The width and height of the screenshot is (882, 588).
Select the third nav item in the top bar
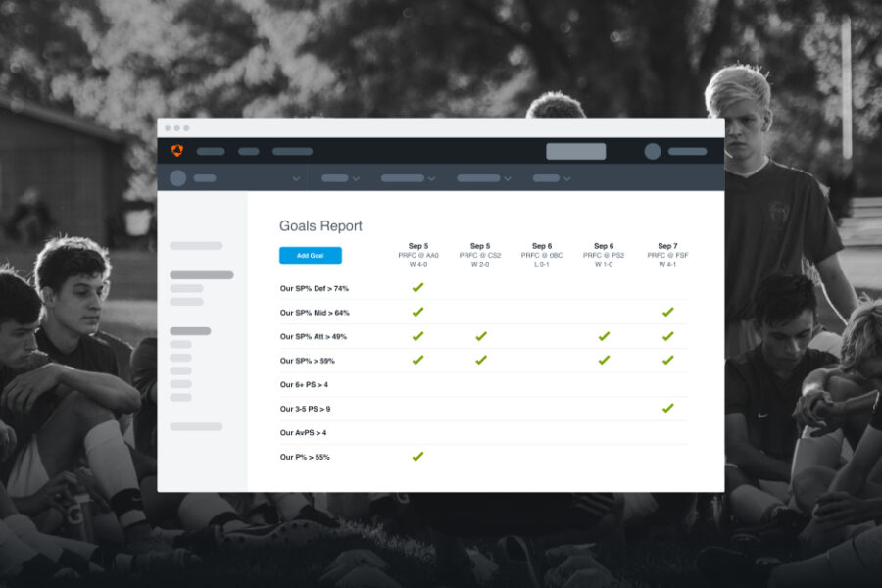[292, 152]
